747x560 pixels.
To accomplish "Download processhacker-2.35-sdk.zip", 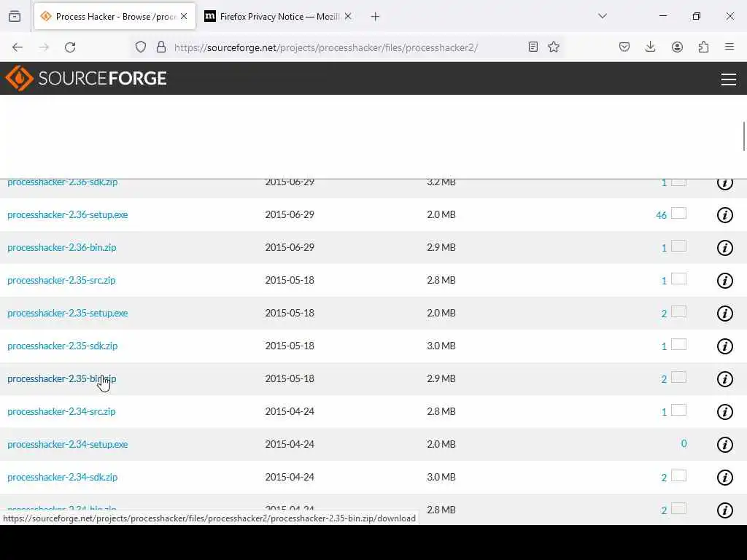I will point(63,346).
